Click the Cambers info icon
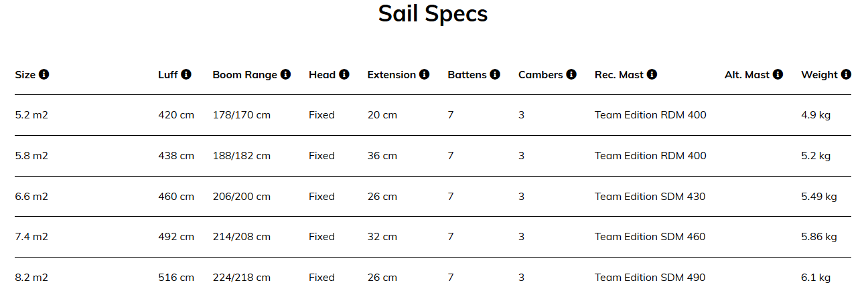The height and width of the screenshot is (293, 868). tap(571, 74)
